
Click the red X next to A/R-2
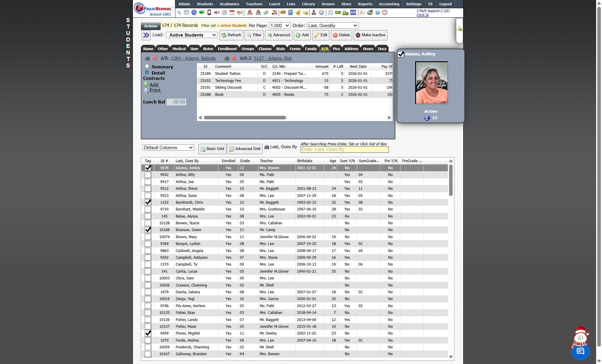coord(234,58)
